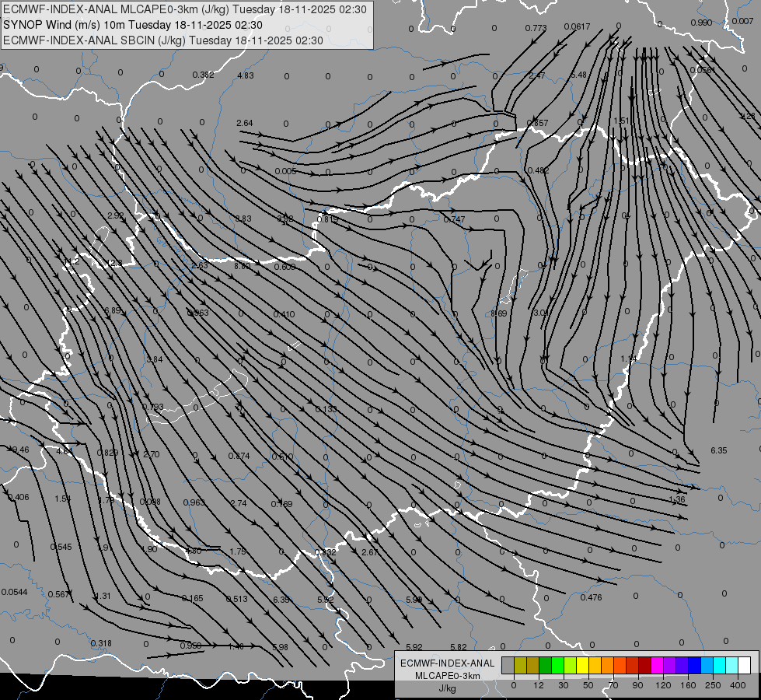Click the map value 0.133
This screenshot has height=700, width=761.
click(326, 409)
